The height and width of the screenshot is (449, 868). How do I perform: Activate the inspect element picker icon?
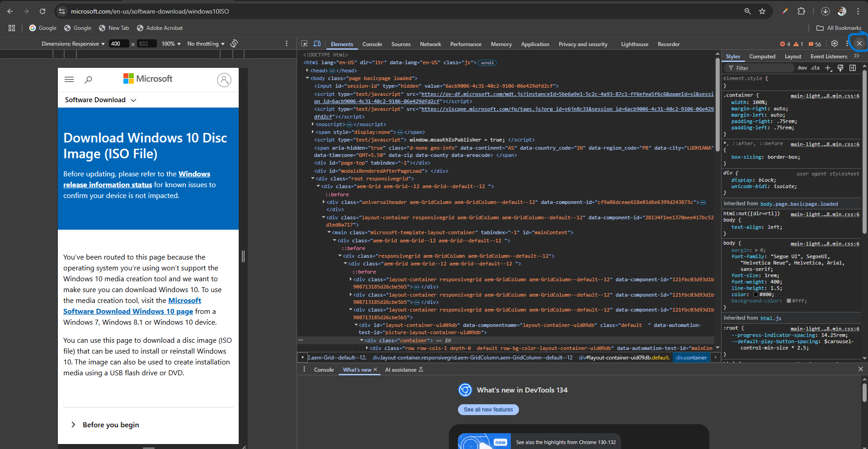(304, 44)
